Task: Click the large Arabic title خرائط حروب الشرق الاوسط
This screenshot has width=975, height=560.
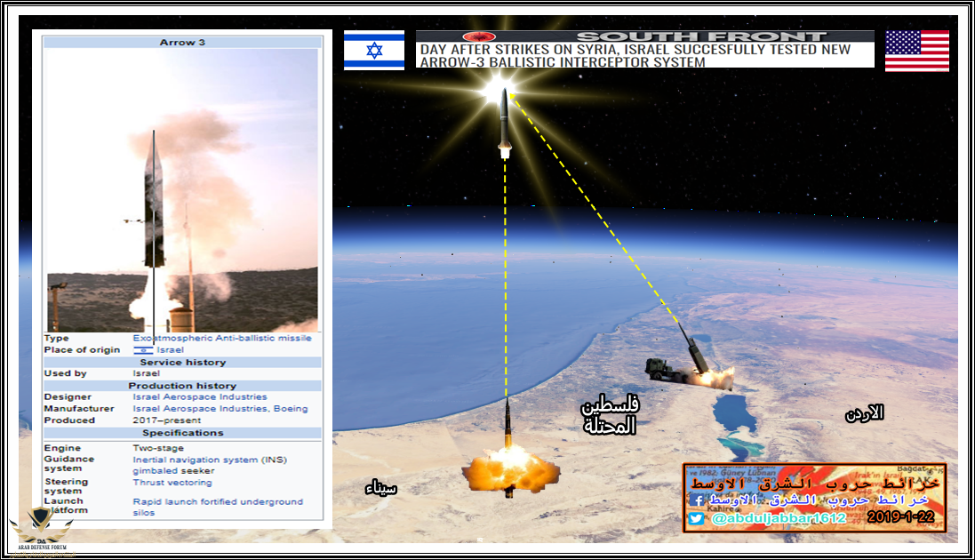Action: [x=814, y=483]
